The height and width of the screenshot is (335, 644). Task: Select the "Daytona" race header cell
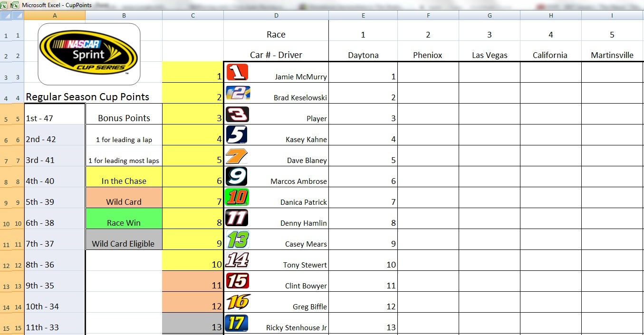[x=363, y=51]
